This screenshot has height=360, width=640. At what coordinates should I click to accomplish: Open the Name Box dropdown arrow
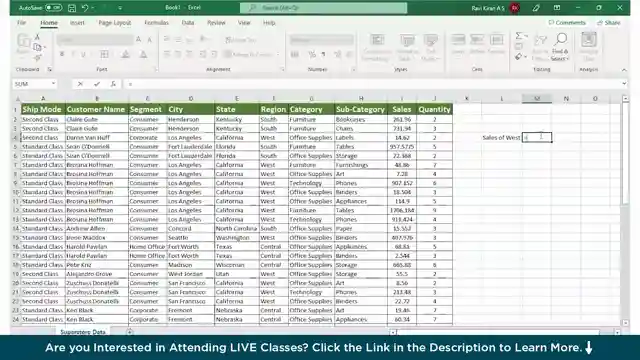pyautogui.click(x=53, y=84)
